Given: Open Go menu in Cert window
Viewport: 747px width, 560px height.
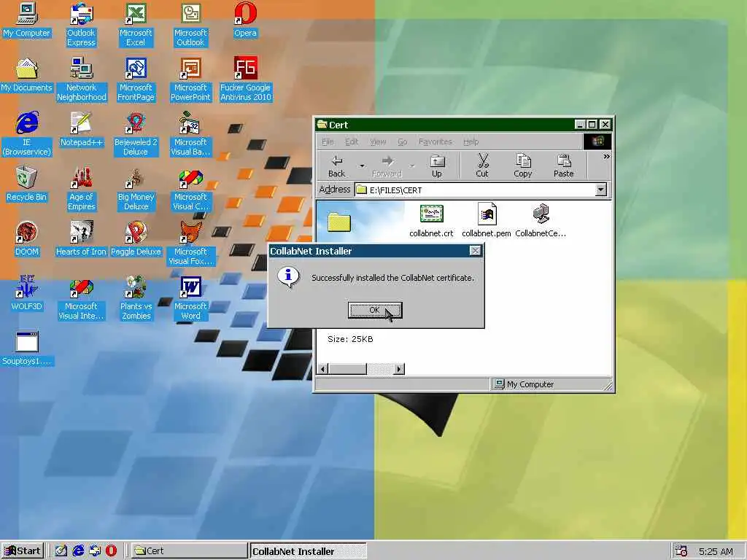Looking at the screenshot, I should pyautogui.click(x=403, y=142).
